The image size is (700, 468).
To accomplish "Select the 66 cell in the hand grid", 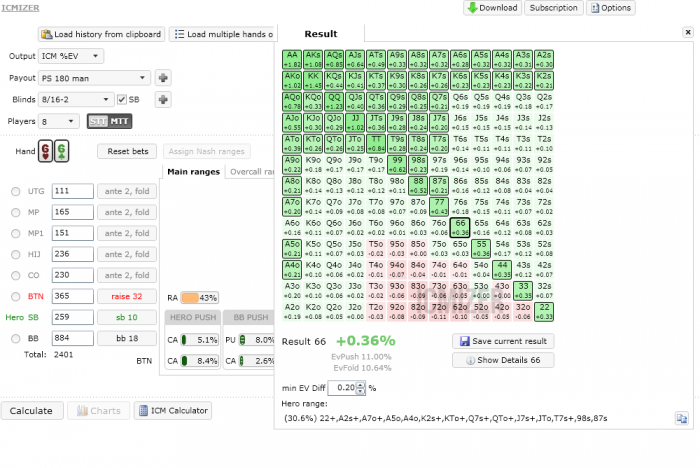I will pos(460,227).
